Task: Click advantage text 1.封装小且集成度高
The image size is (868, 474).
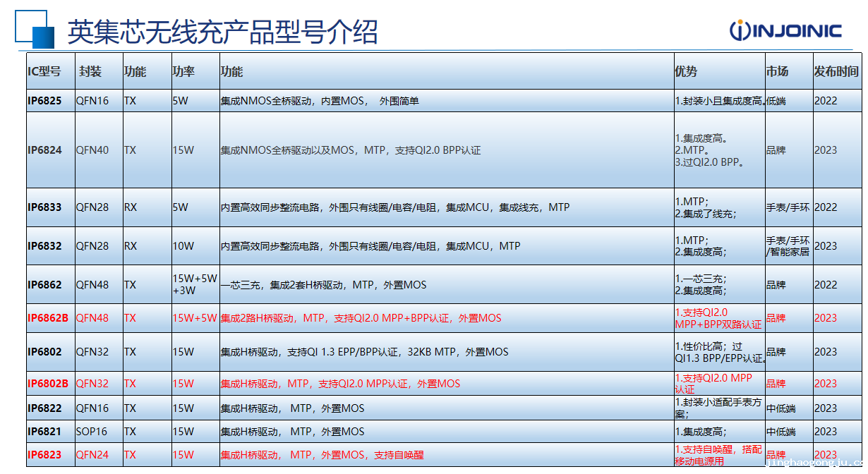Action: 720,101
